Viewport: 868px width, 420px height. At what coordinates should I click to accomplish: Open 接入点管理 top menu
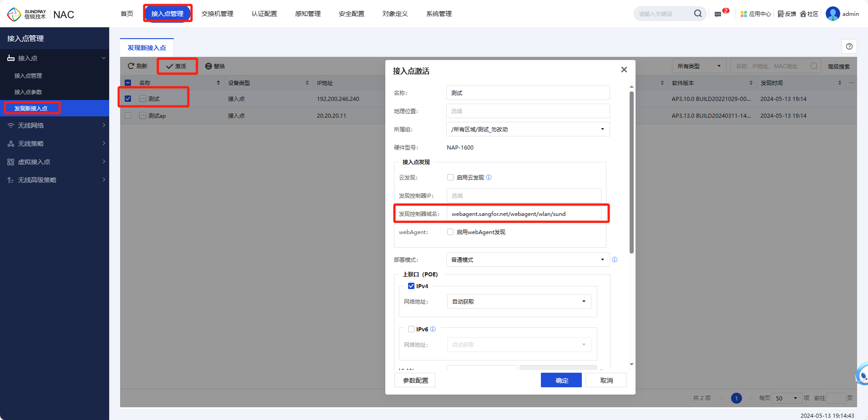167,14
